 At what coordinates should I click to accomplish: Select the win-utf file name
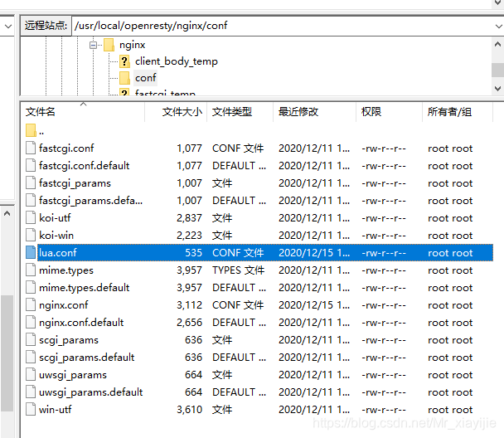click(55, 409)
